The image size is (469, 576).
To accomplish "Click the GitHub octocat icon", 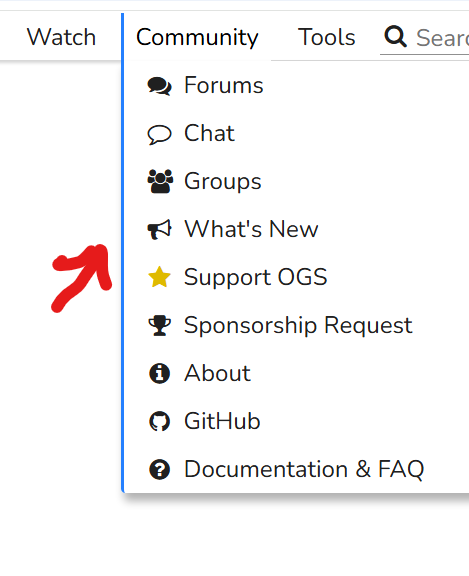I will click(x=159, y=421).
